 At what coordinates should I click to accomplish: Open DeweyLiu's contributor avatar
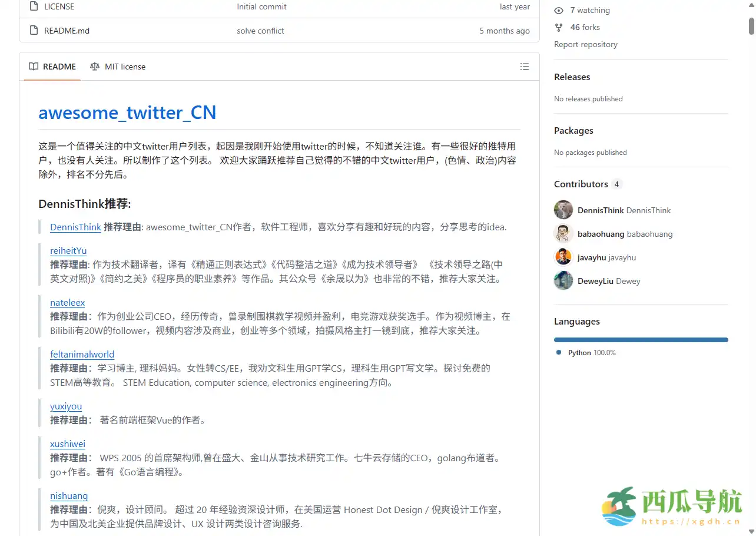[x=563, y=281]
